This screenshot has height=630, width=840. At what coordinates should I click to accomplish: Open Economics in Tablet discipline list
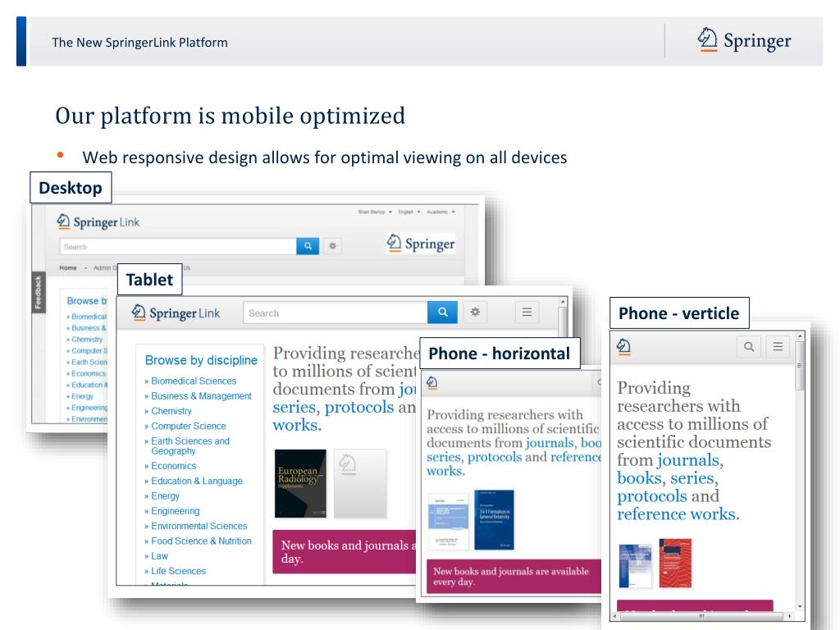173,466
